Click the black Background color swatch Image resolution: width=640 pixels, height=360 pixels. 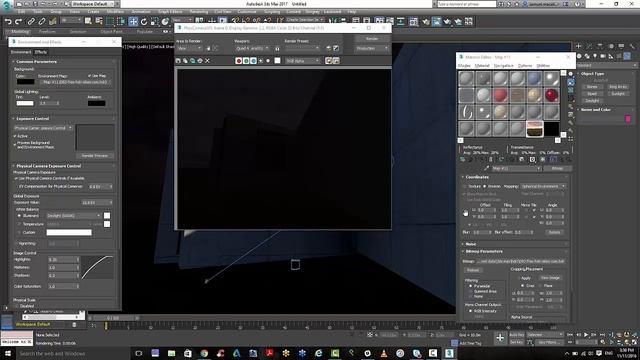click(x=25, y=82)
